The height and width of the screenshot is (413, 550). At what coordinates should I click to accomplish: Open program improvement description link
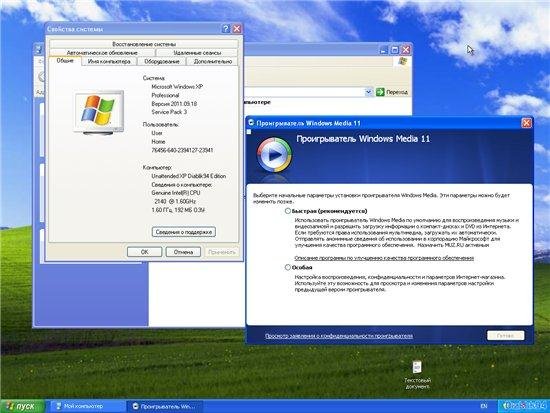(384, 258)
